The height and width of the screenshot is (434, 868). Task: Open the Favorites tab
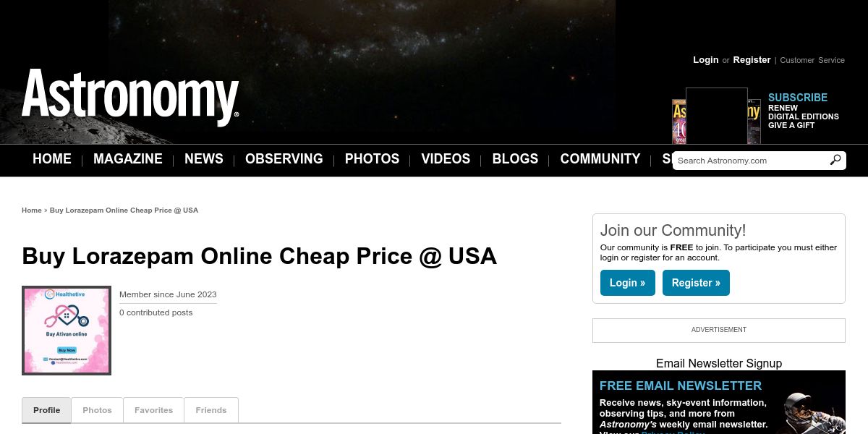(153, 410)
